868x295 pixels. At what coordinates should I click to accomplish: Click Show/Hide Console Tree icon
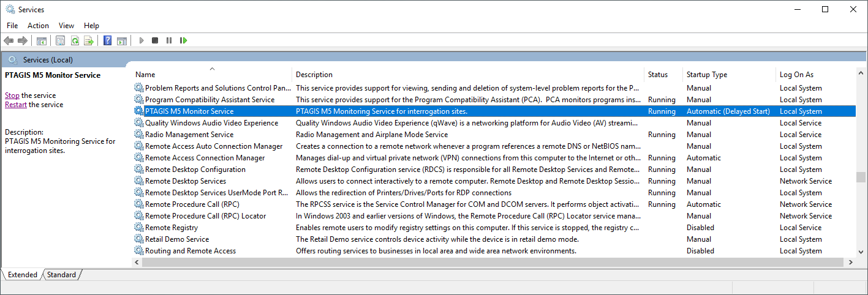42,40
